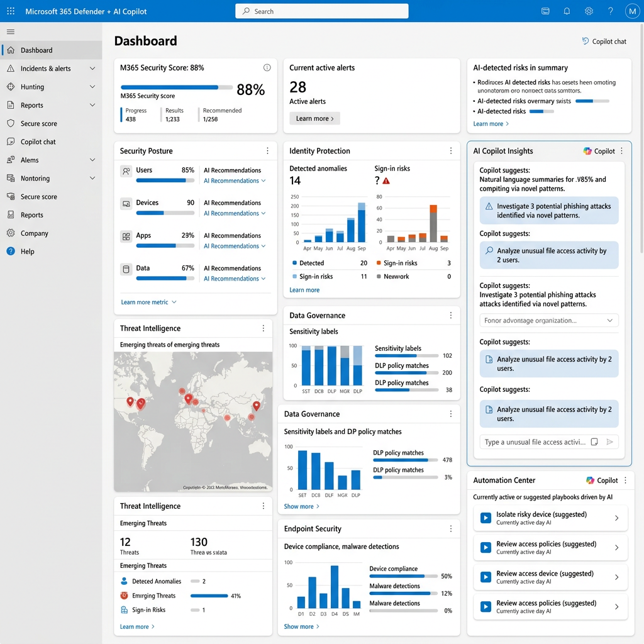This screenshot has height=644, width=644.
Task: Click the Devices icon in Security Posture
Action: pos(126,204)
